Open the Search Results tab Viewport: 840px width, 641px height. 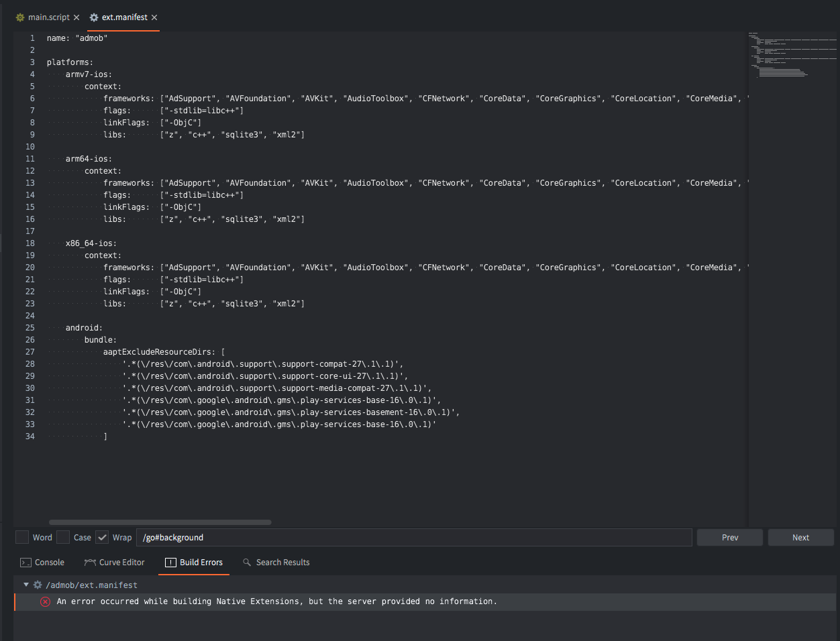coord(276,563)
